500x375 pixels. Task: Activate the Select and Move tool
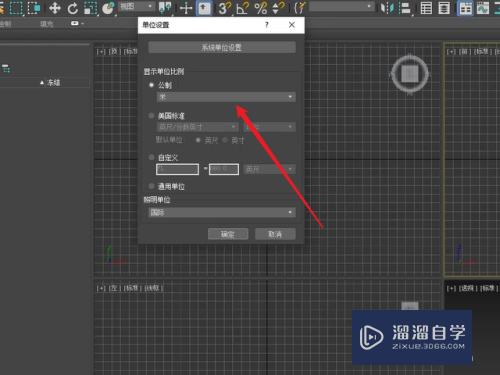(x=55, y=8)
